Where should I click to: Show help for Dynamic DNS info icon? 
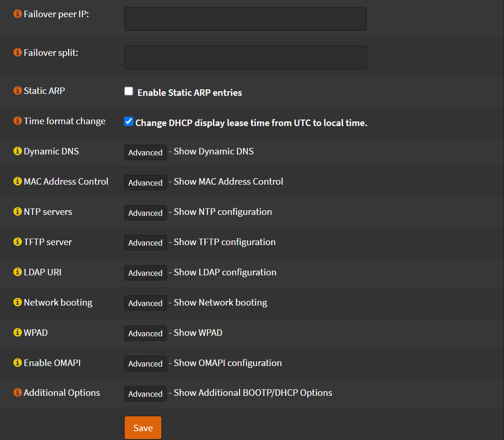point(18,151)
